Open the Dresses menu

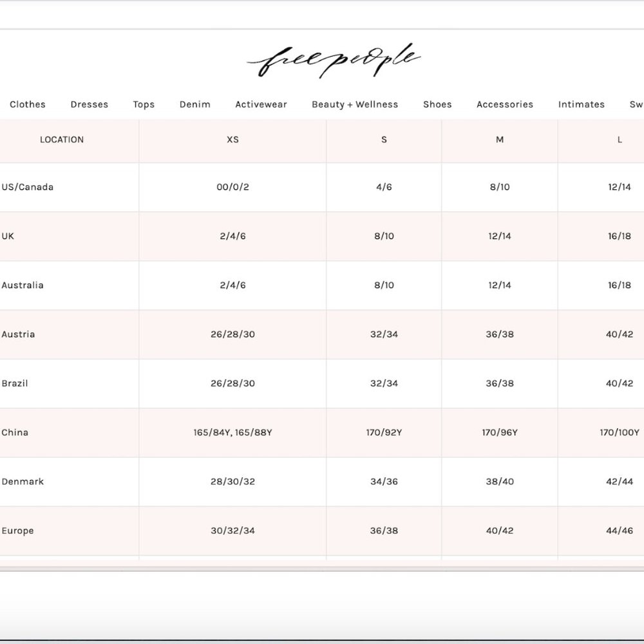pos(89,104)
